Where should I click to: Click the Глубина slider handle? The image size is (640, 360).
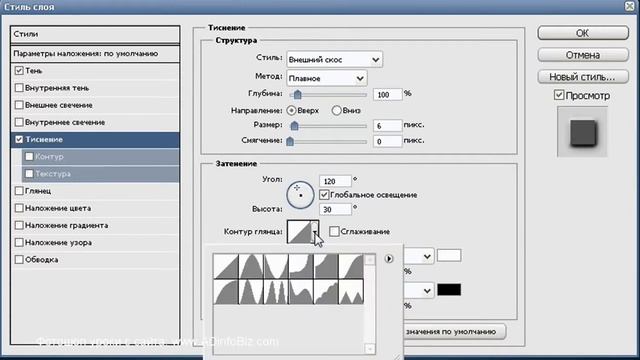pos(298,95)
